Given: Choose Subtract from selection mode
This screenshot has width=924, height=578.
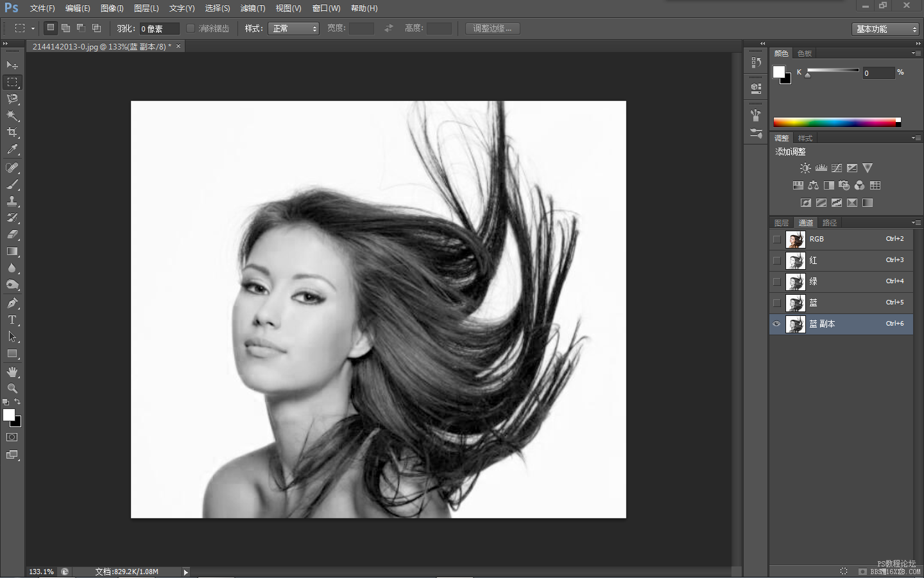Looking at the screenshot, I should point(81,28).
